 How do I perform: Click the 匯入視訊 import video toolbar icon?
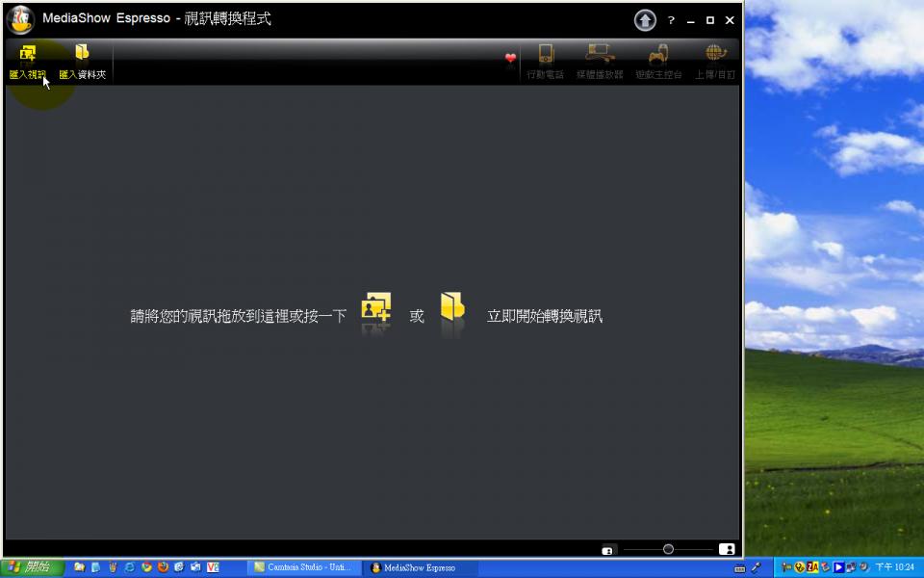[28, 54]
